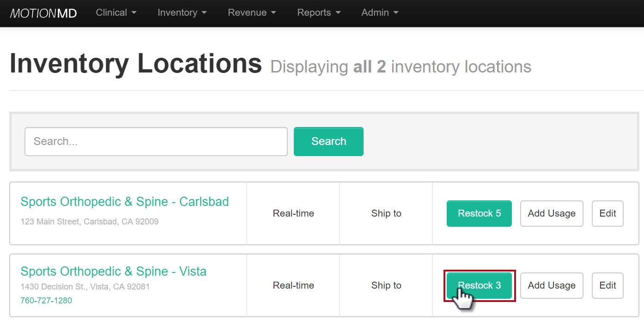Click inside the Search text field

point(156,141)
